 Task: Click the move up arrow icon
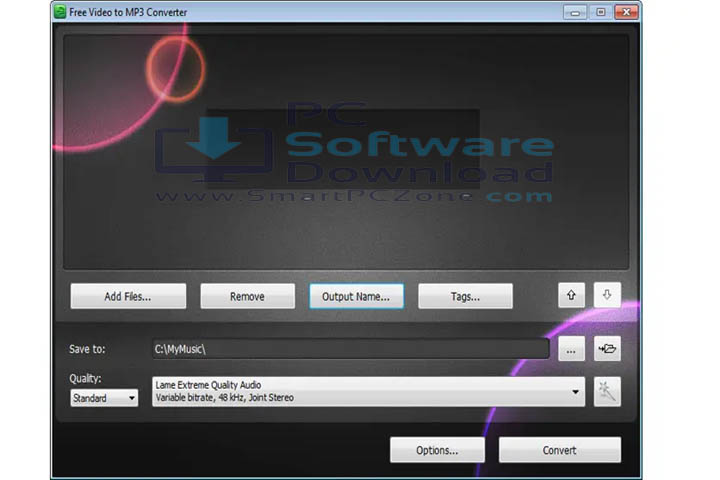pos(571,295)
